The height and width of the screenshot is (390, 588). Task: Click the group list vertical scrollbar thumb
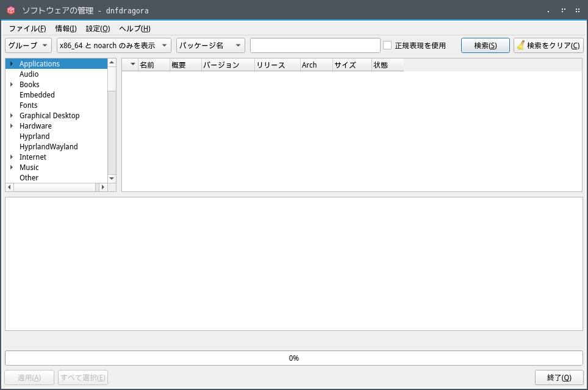[x=112, y=79]
